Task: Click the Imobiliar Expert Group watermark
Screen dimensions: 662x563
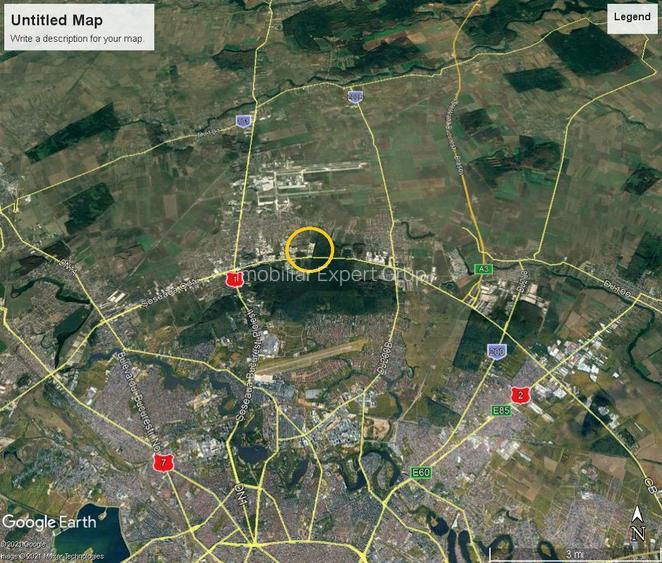Action: tap(330, 275)
